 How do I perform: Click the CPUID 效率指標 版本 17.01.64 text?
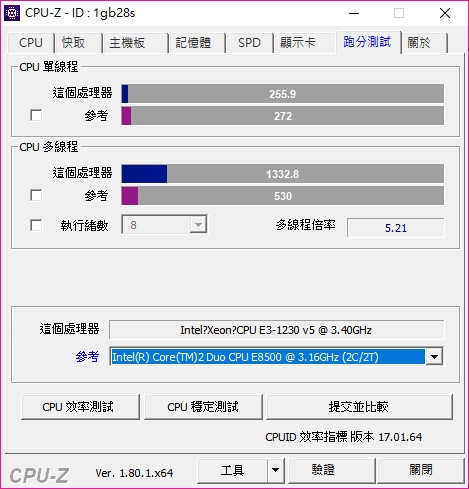point(344,437)
